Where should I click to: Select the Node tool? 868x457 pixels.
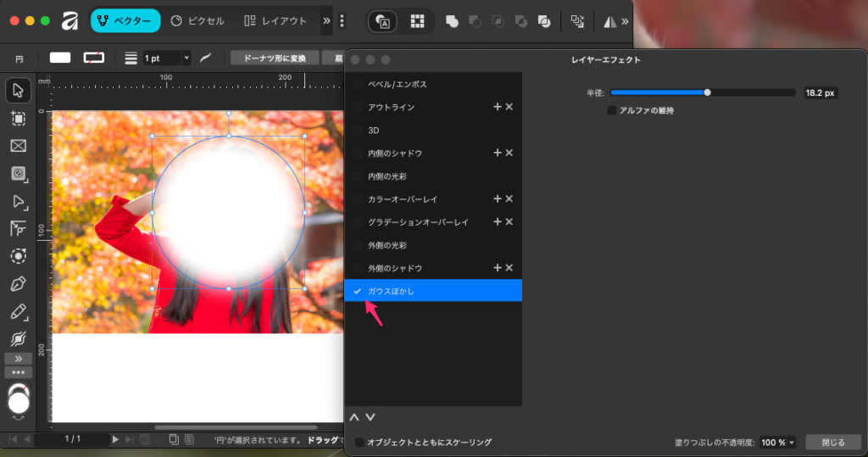(18, 201)
